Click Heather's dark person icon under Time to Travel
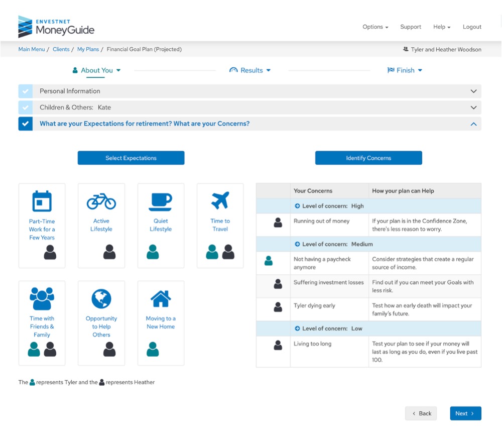 click(228, 252)
